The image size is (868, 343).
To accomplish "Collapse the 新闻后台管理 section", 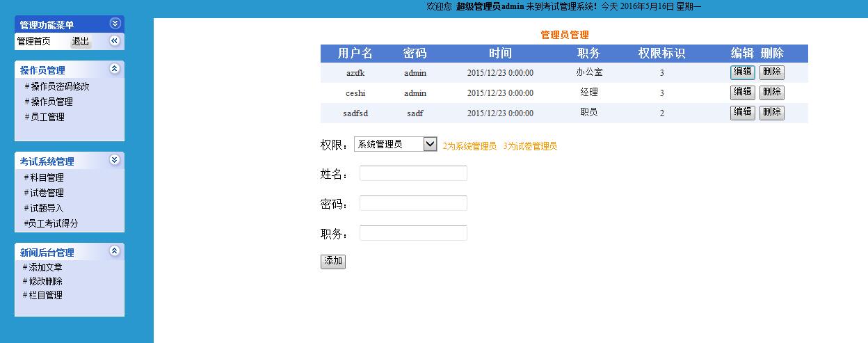I will click(115, 251).
